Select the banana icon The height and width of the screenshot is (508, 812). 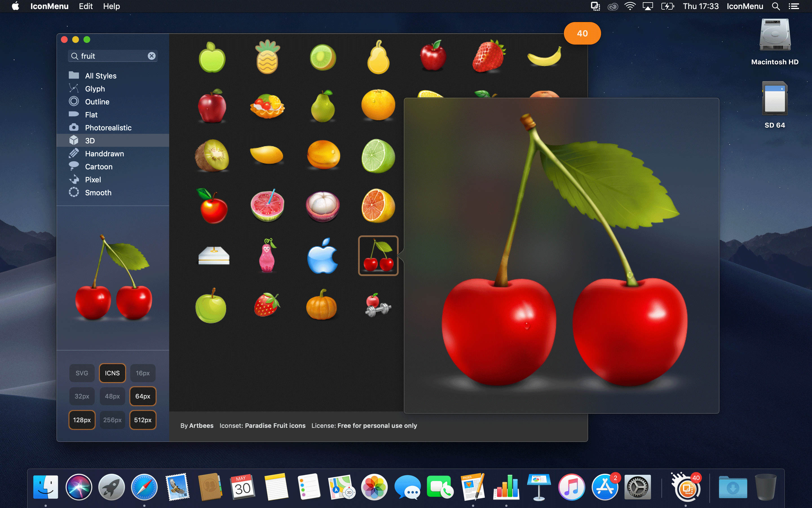pyautogui.click(x=544, y=56)
